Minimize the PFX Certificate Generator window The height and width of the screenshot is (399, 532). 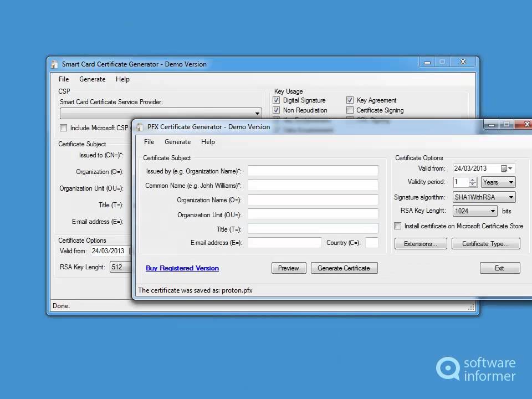492,125
